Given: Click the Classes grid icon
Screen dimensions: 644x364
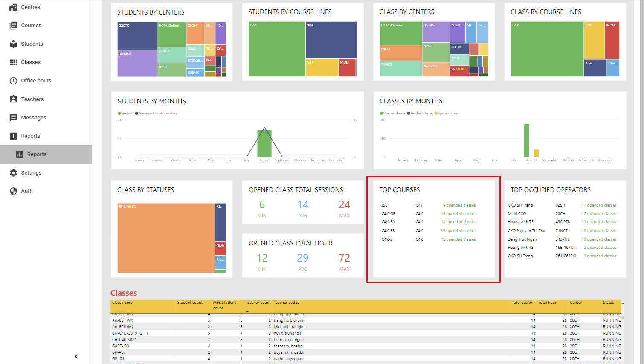Looking at the screenshot, I should (x=14, y=62).
